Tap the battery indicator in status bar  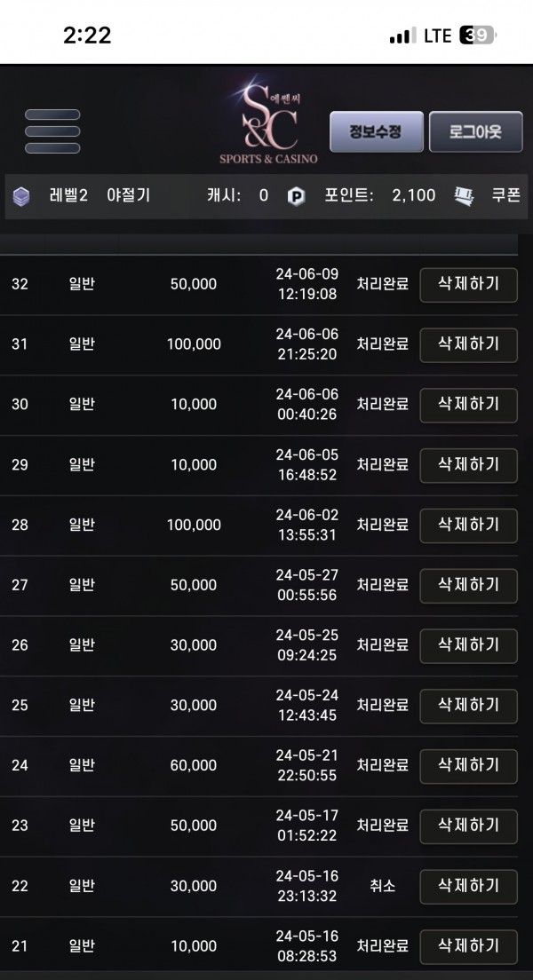coord(478,36)
